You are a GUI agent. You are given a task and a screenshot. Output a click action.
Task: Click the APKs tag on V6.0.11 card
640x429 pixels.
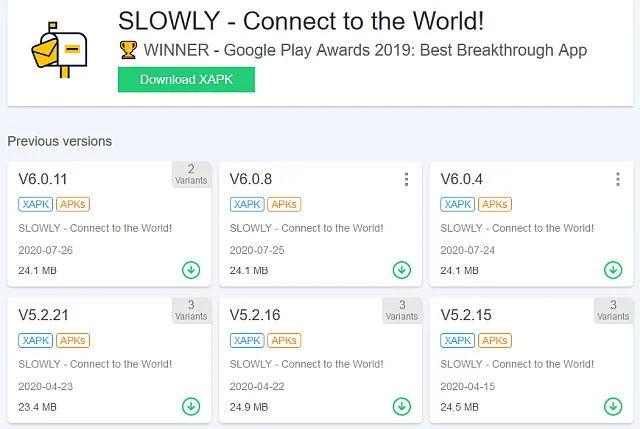click(73, 204)
